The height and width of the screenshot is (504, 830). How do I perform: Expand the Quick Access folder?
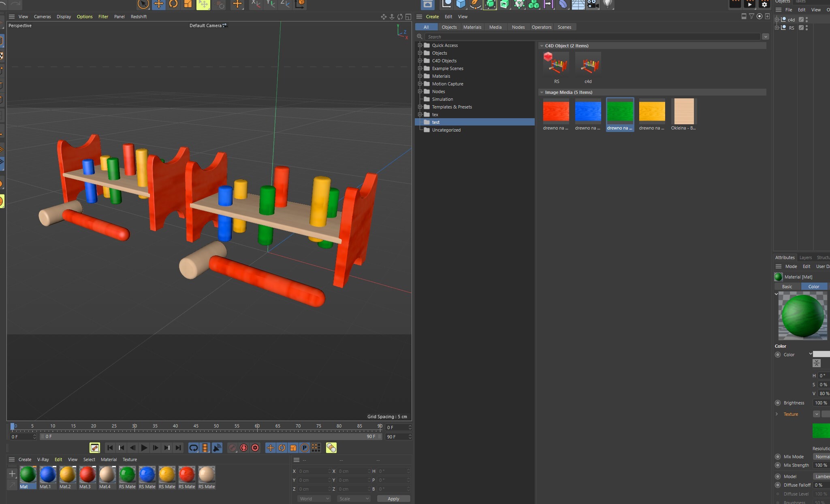(420, 45)
